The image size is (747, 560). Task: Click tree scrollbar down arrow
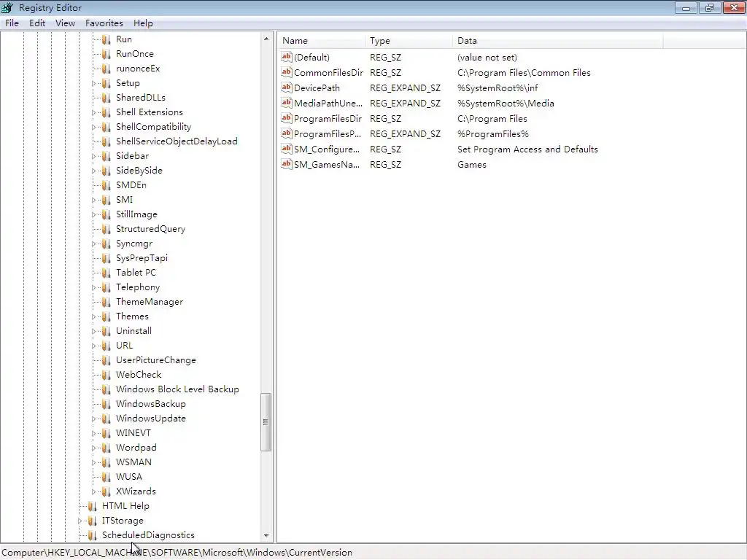(266, 536)
